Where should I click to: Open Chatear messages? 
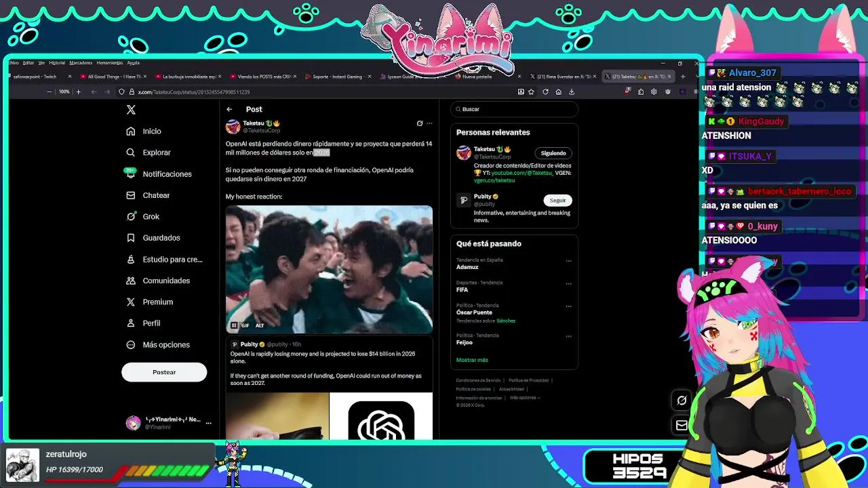coord(148,195)
